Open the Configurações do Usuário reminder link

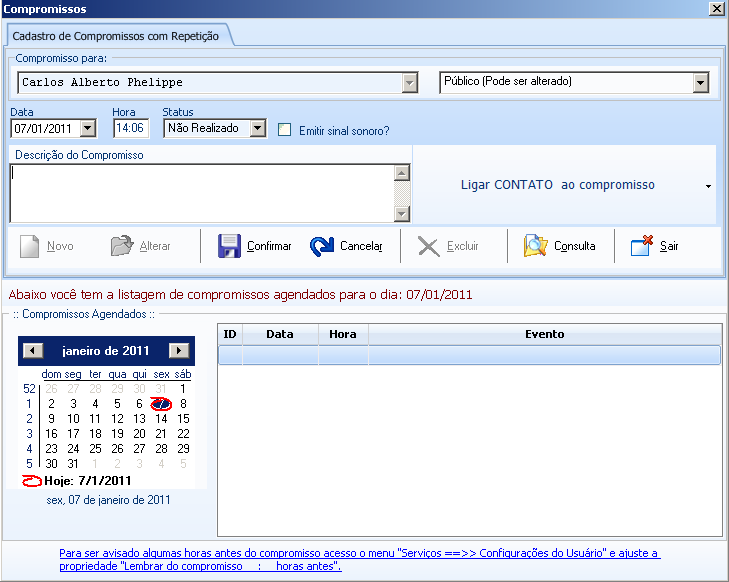[x=358, y=559]
